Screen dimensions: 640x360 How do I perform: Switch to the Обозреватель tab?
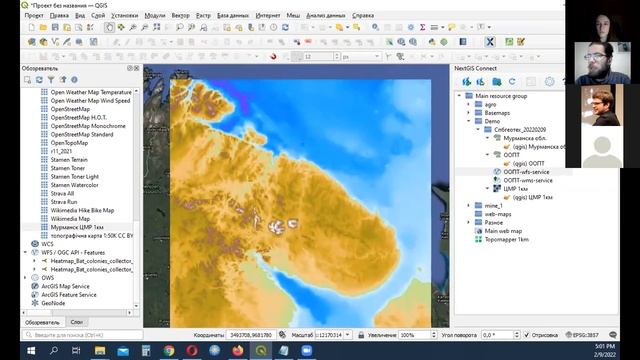click(42, 322)
